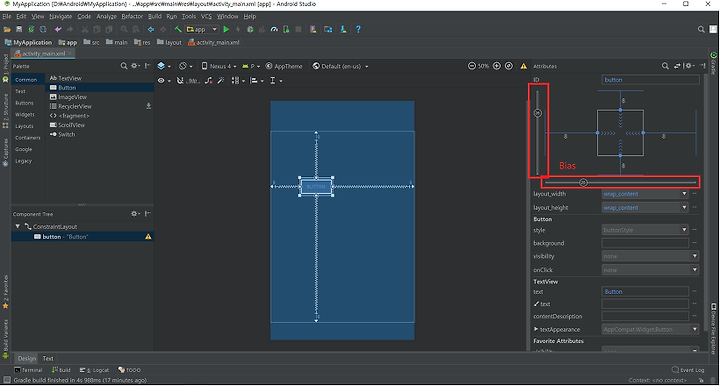
Task: Open the Guidelines dropdown in design toolbar
Action: pos(276,81)
